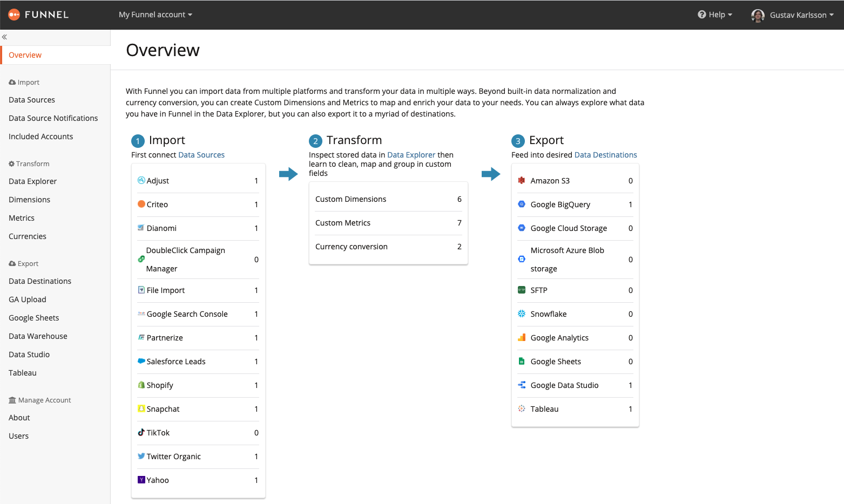
Task: Go to GA Upload
Action: [28, 299]
